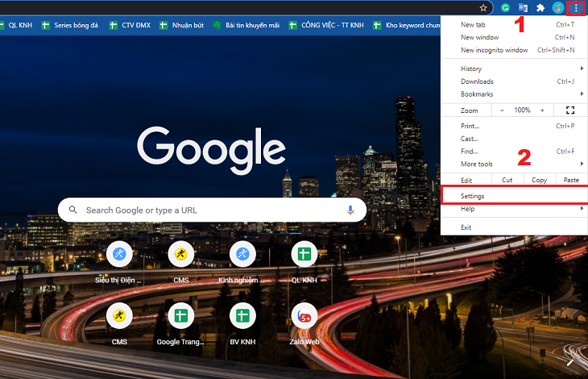The width and height of the screenshot is (588, 379).
Task: Open the Zalo Web shortcut
Action: [x=304, y=315]
